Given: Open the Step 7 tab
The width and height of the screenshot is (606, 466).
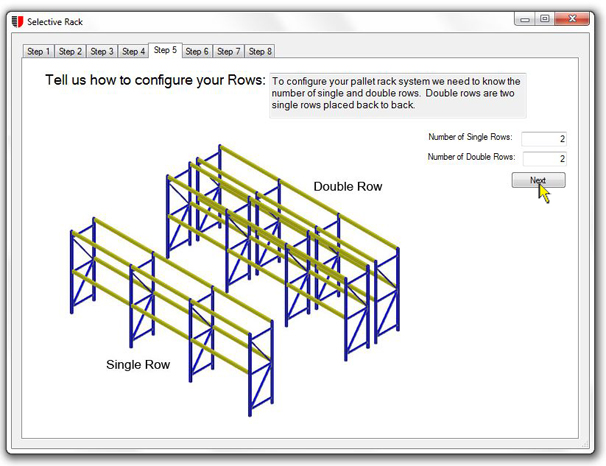Looking at the screenshot, I should pos(228,51).
